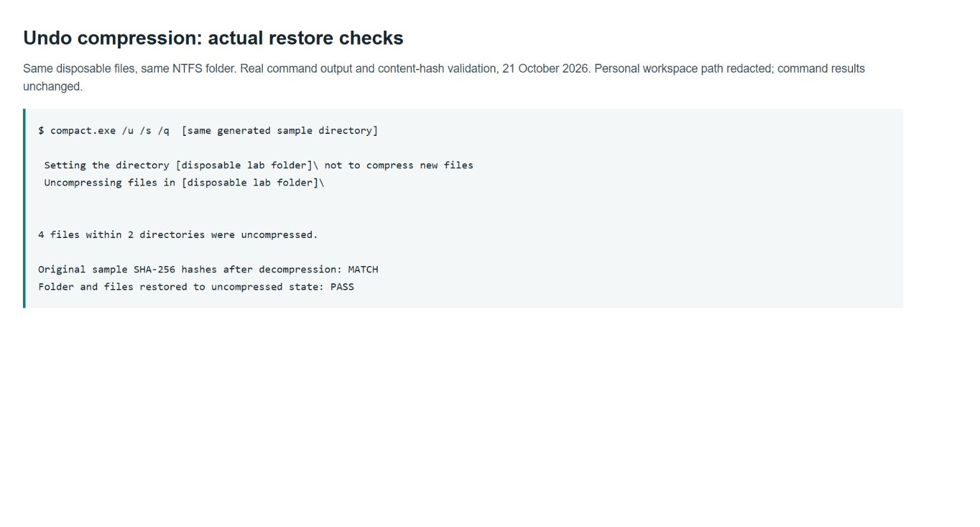Click the intro paragraph starting 'Same disposable files, same NTFS folder'
The width and height of the screenshot is (980, 527).
click(444, 77)
